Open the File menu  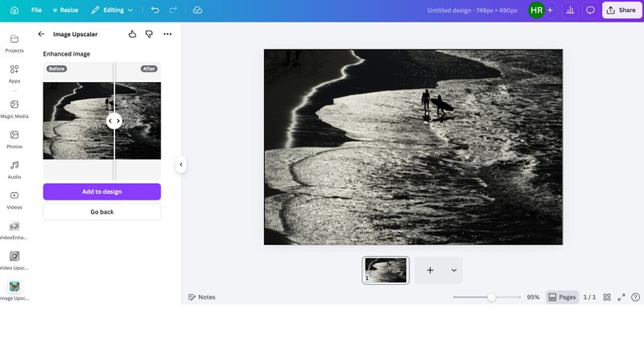tap(36, 10)
